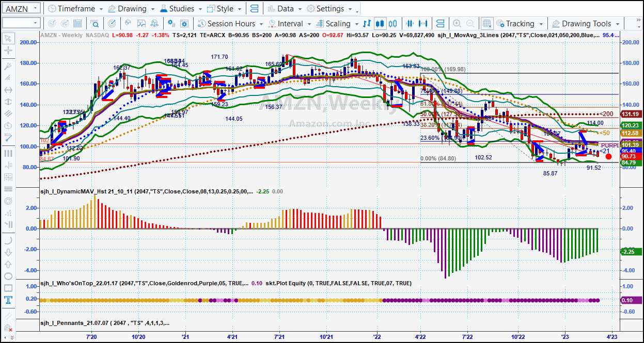Choose the horizontal double-arrow drawing tool

click(x=8, y=90)
